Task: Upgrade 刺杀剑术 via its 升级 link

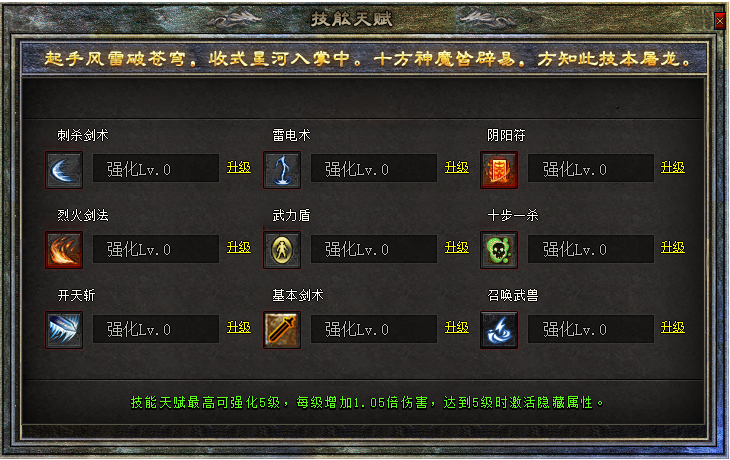Action: pyautogui.click(x=239, y=167)
